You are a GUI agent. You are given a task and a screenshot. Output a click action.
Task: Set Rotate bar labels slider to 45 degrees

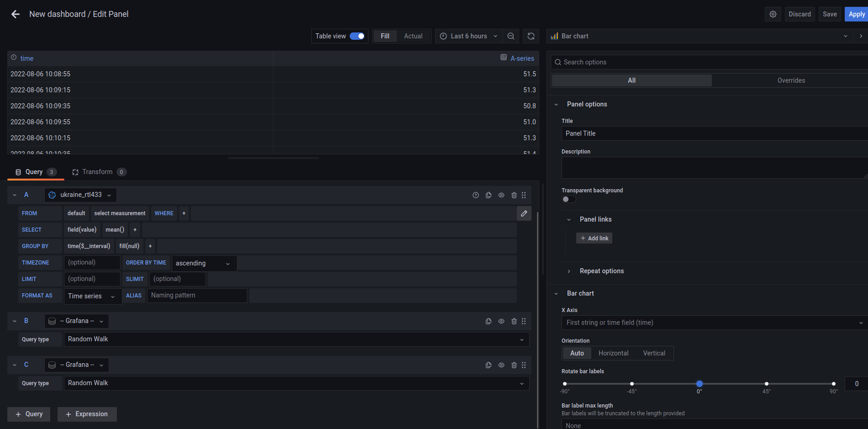click(766, 384)
